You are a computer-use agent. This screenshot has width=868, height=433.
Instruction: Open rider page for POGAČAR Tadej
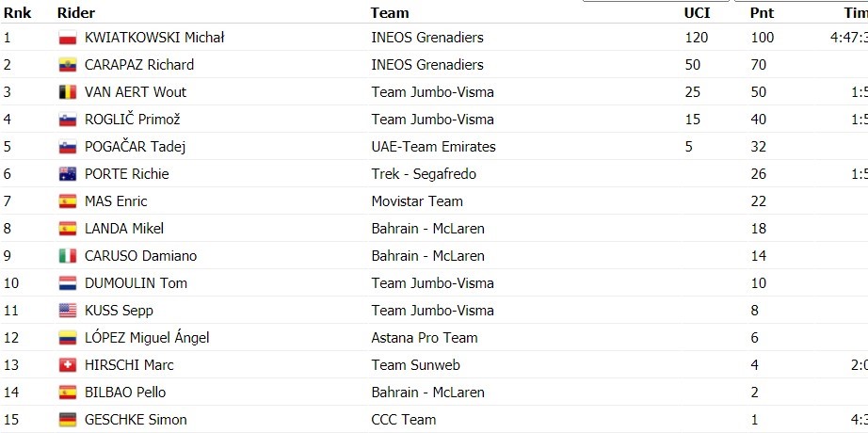point(135,147)
